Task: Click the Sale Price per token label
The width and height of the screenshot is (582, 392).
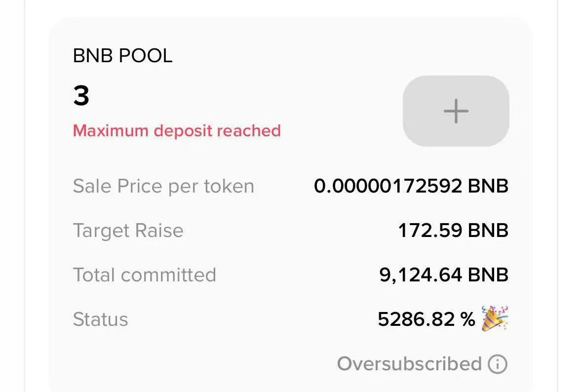Action: point(163,186)
